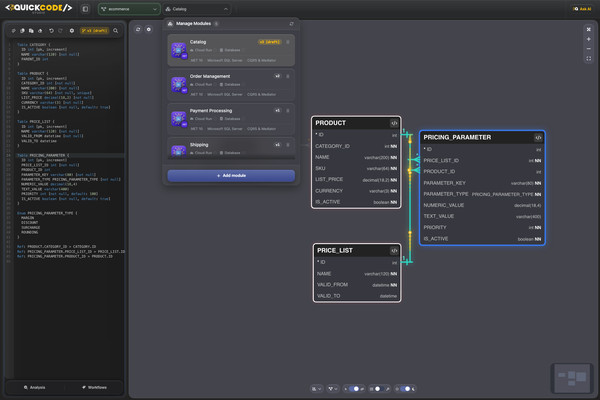
Task: Click trash icon on Order Management module
Action: [288, 76]
